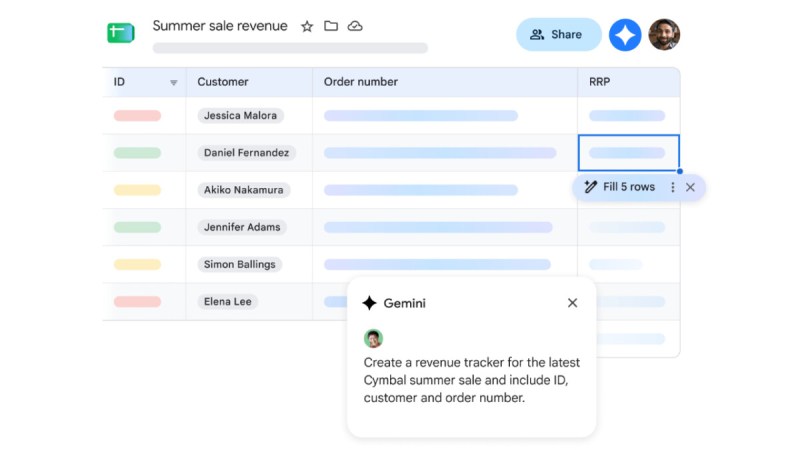Click the yellow ID pill for Simon Ballings
800x450 pixels.
[137, 264]
